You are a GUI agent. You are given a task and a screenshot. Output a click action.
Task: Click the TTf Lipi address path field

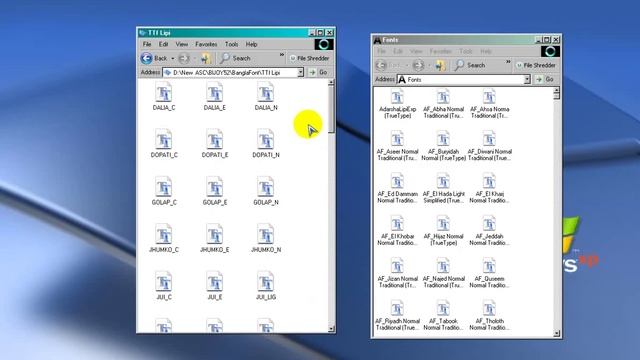pyautogui.click(x=230, y=73)
